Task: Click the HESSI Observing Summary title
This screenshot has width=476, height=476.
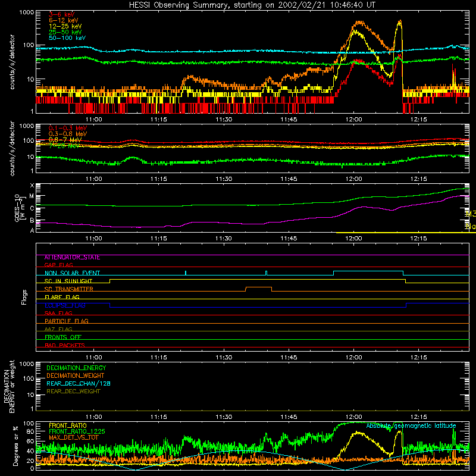Action: click(252, 5)
